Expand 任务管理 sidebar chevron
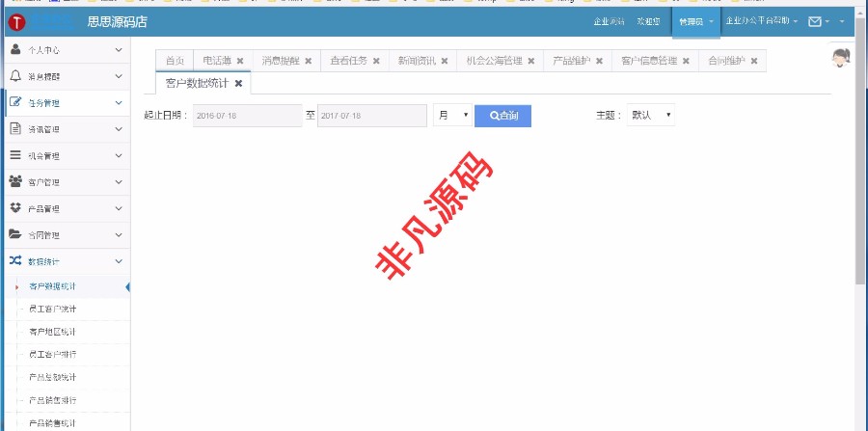868x431 pixels. (x=119, y=103)
